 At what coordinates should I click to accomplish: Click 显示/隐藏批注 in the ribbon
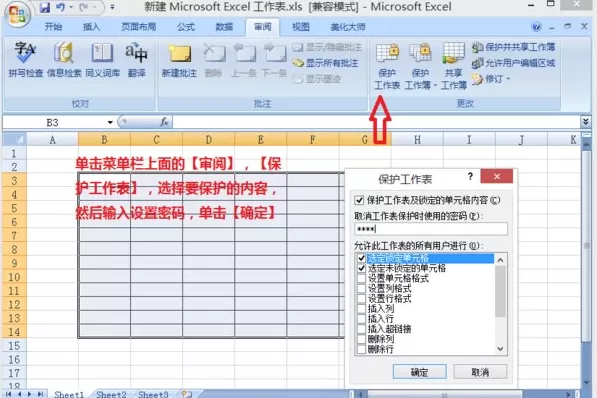327,47
